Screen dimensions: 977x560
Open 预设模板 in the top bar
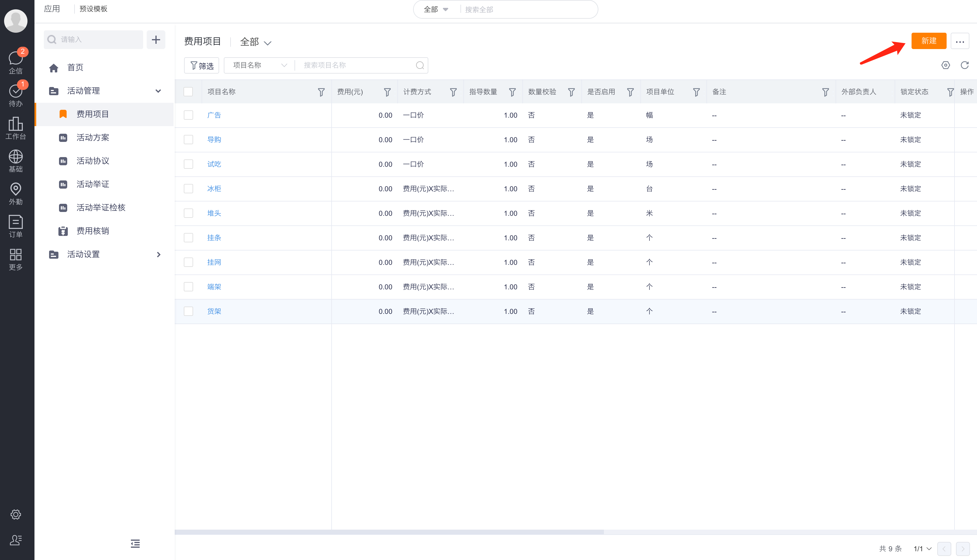pos(93,9)
